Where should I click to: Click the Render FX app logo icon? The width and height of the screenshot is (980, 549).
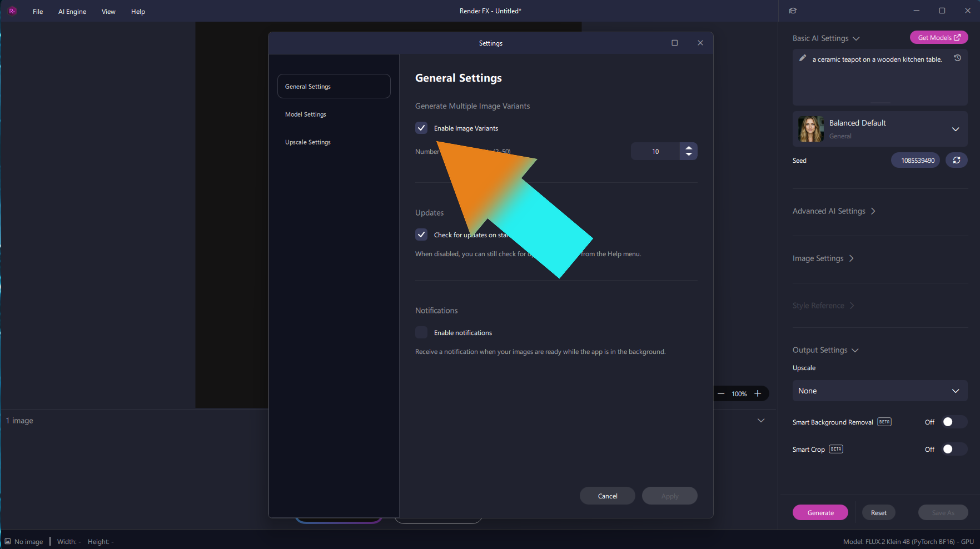point(12,11)
